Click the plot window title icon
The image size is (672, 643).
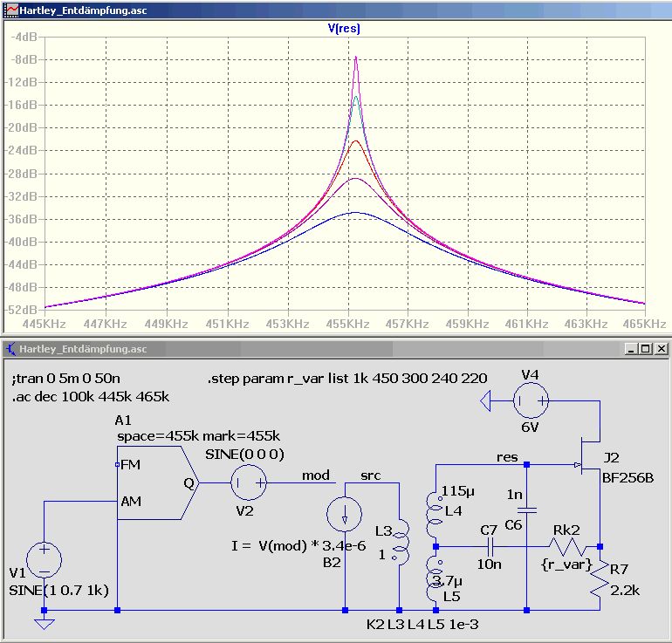[x=11, y=10]
